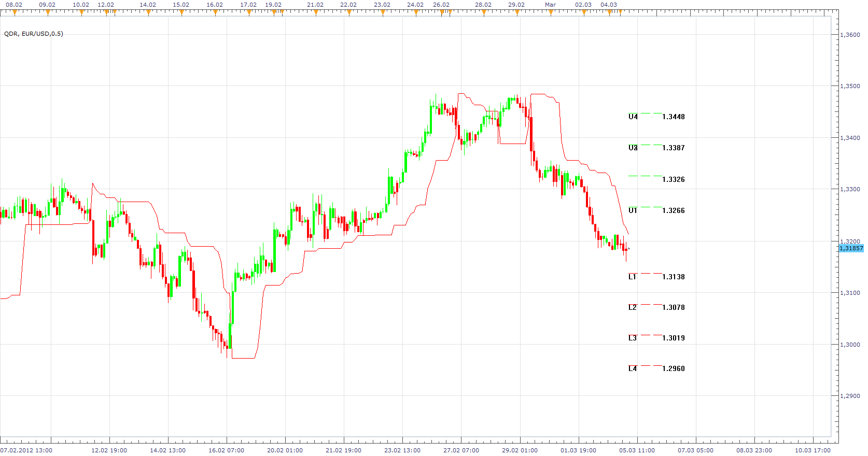
Task: Click the orange day marker under 14.02
Action: click(148, 13)
